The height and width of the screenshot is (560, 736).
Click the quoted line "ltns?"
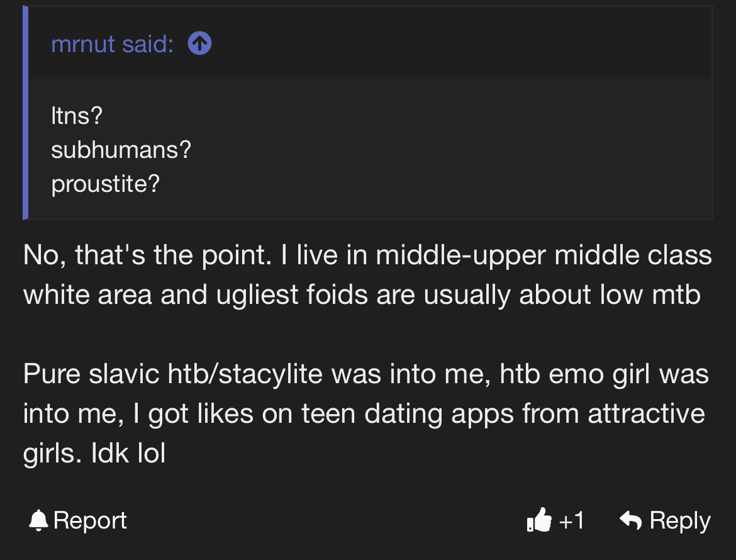coord(77,116)
